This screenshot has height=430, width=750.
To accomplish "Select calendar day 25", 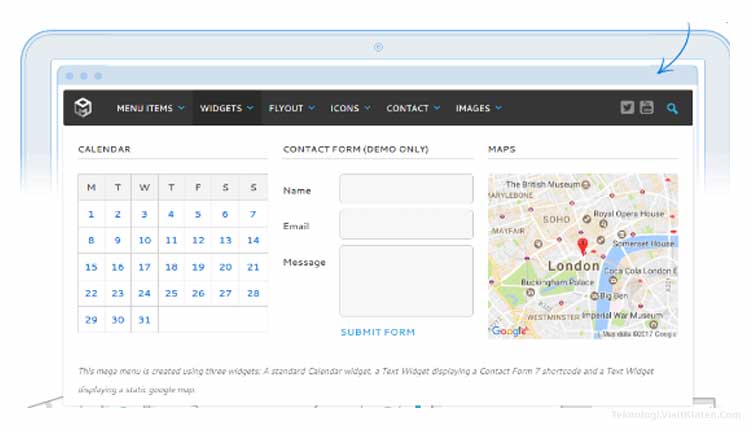I will 171,293.
